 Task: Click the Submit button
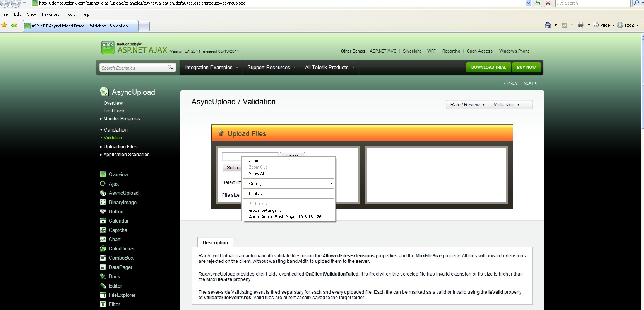tap(232, 168)
